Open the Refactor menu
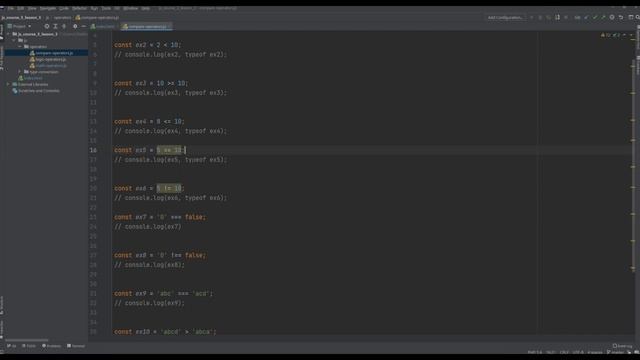Image resolution: width=640 pixels, height=360 pixels. pos(80,8)
